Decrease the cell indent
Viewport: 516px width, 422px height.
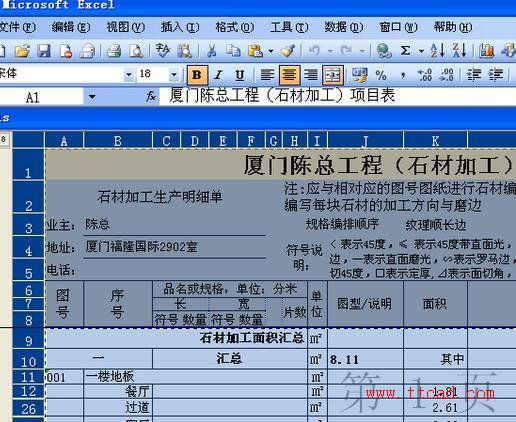[x=474, y=75]
